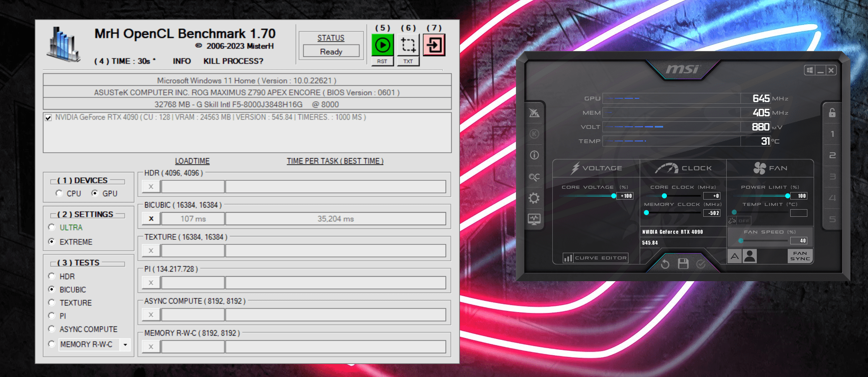Select Afterburner profile 4
The image size is (868, 377).
(832, 197)
